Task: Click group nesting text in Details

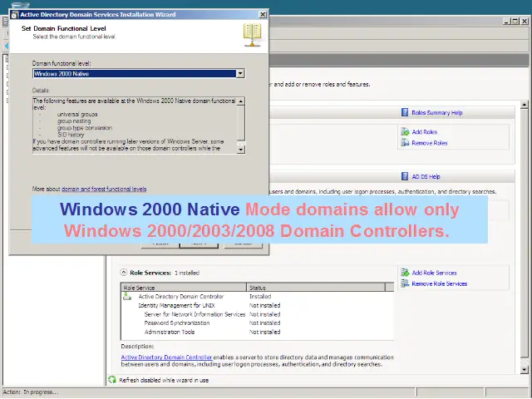Action: click(74, 121)
